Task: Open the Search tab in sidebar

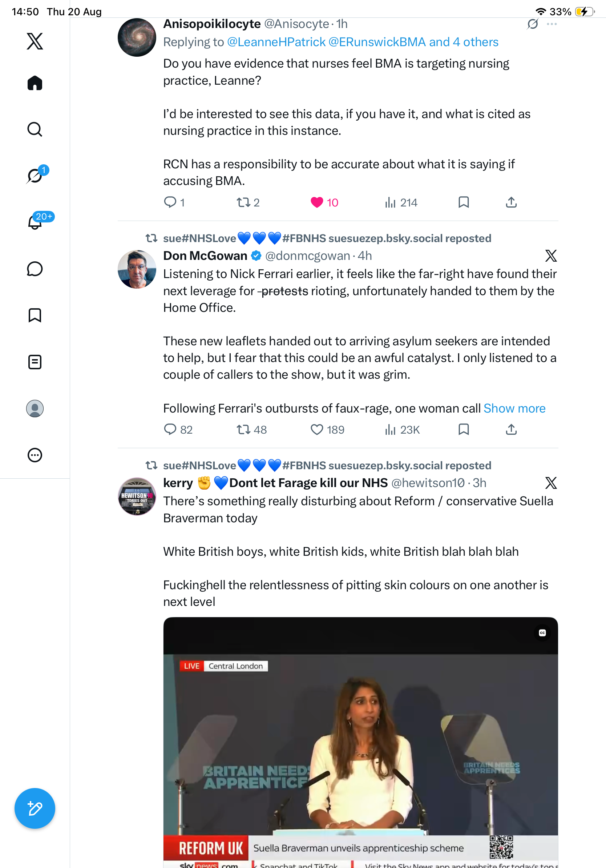Action: pos(35,129)
